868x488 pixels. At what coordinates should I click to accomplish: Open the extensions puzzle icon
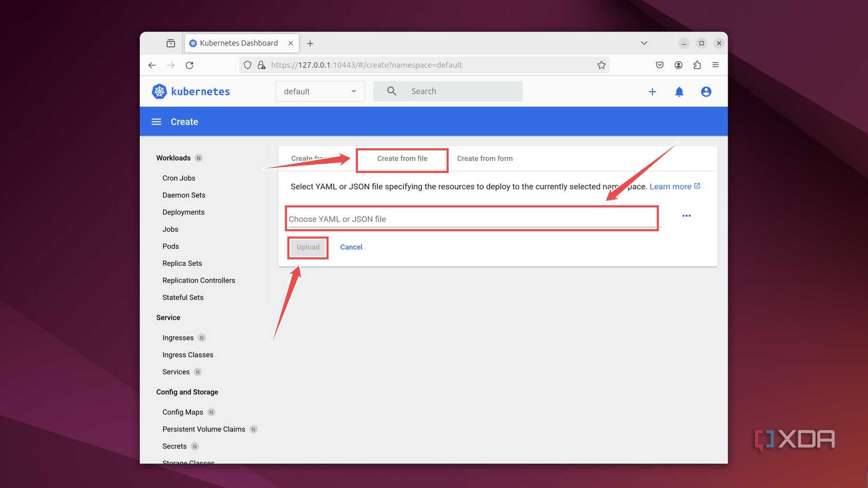click(697, 65)
